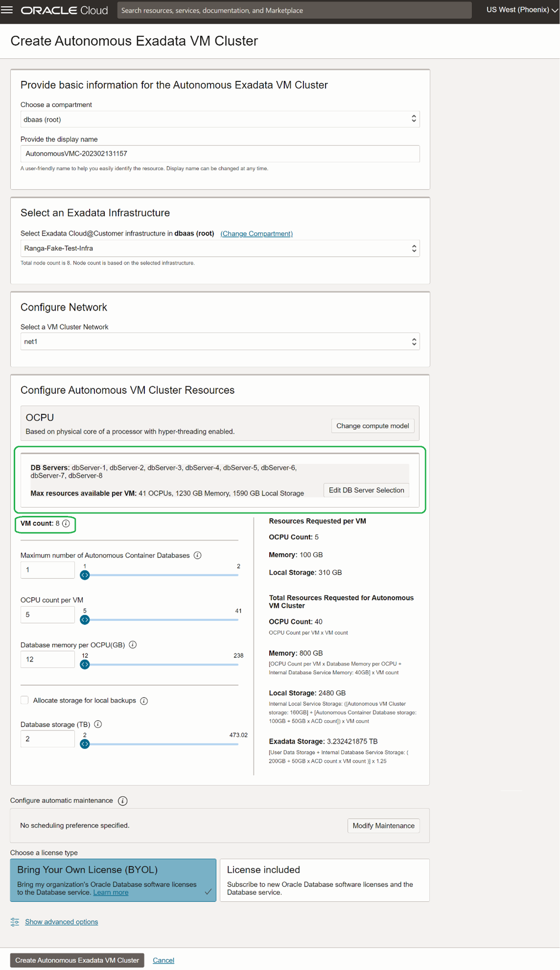The width and height of the screenshot is (560, 970).
Task: Click info icon beside Autonomous Container Databases
Action: [x=198, y=556]
